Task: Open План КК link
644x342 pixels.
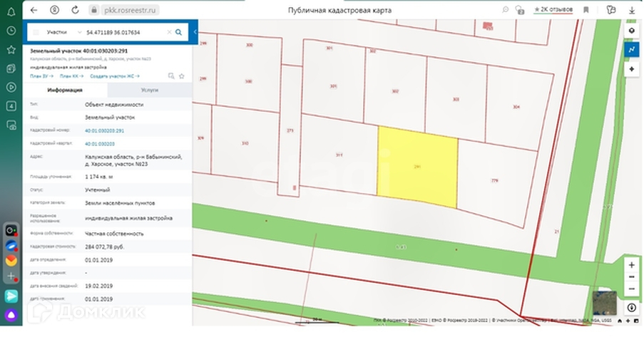Action: click(71, 76)
